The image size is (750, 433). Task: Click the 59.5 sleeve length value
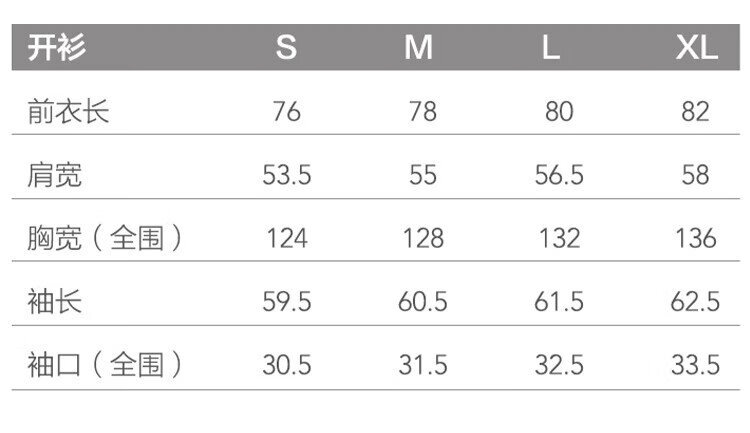pos(287,301)
